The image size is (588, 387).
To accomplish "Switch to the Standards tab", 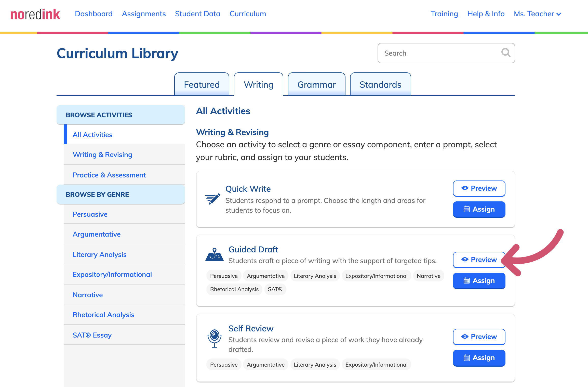I will (x=381, y=84).
